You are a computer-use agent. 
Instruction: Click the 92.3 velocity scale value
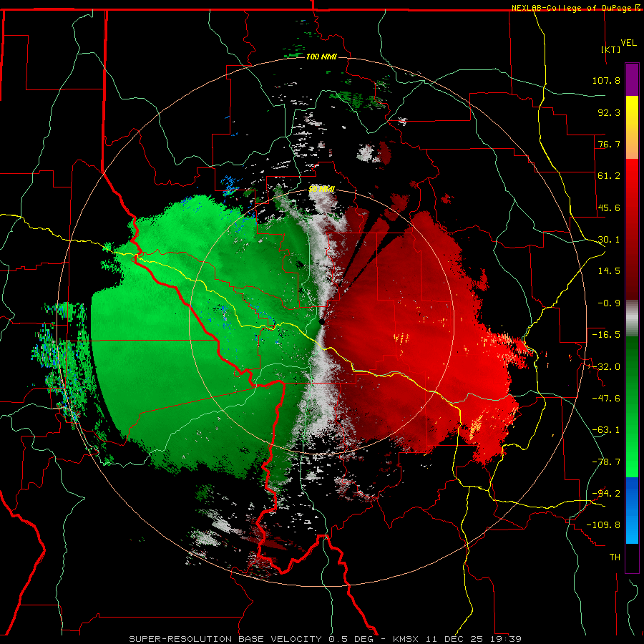pos(609,112)
